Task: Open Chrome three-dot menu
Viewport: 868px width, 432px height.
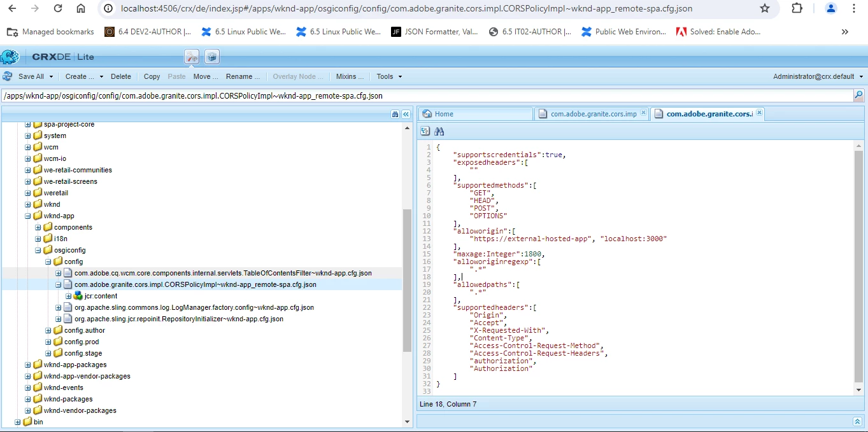Action: pyautogui.click(x=854, y=8)
